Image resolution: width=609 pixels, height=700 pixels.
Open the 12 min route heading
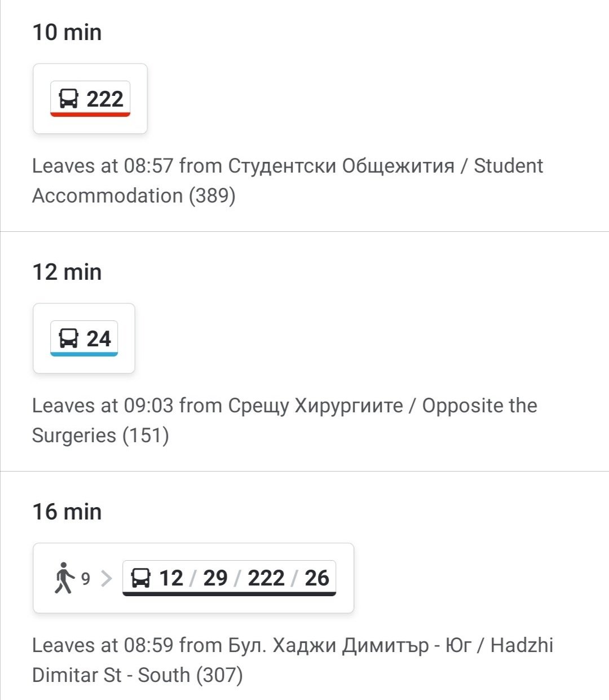click(67, 272)
